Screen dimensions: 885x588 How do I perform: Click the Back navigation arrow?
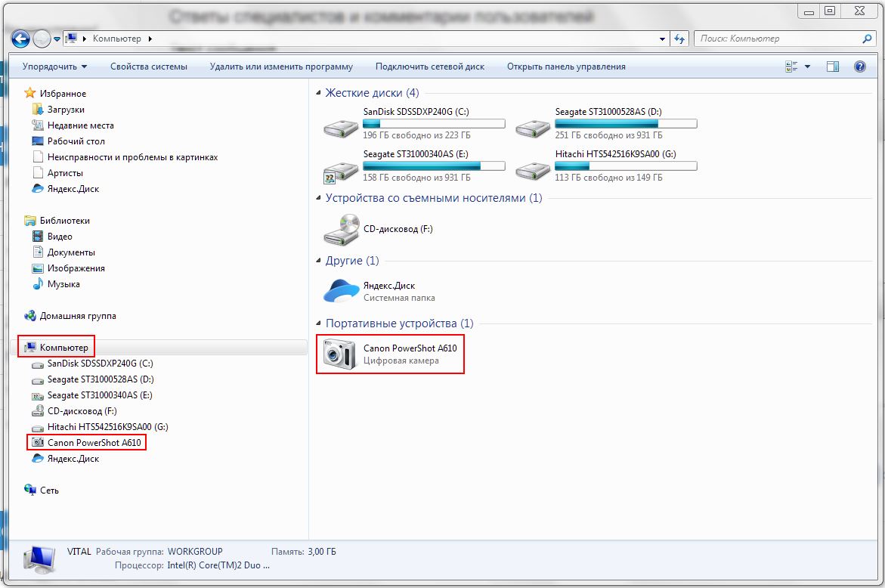click(20, 39)
